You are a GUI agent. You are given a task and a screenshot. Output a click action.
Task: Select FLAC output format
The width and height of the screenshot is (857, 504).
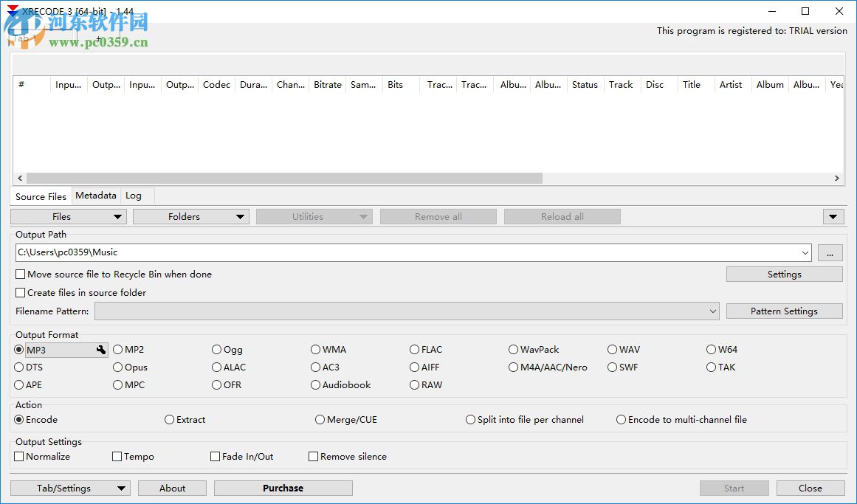(x=415, y=350)
